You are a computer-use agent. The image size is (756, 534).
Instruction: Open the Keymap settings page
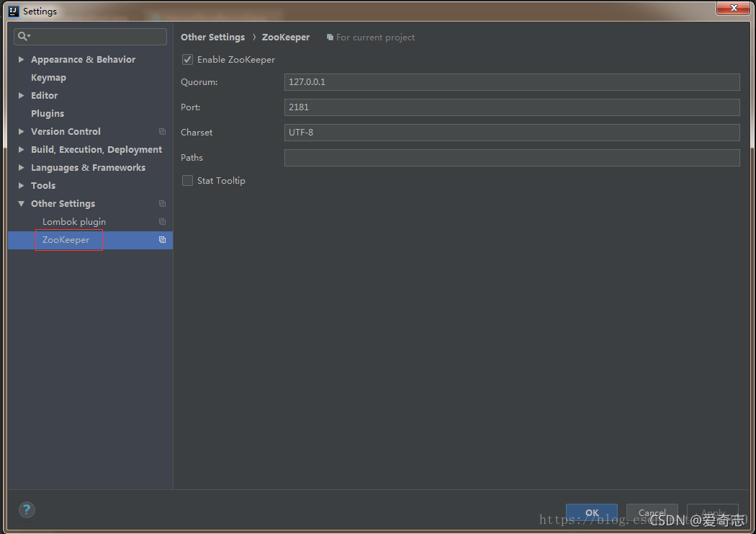49,78
